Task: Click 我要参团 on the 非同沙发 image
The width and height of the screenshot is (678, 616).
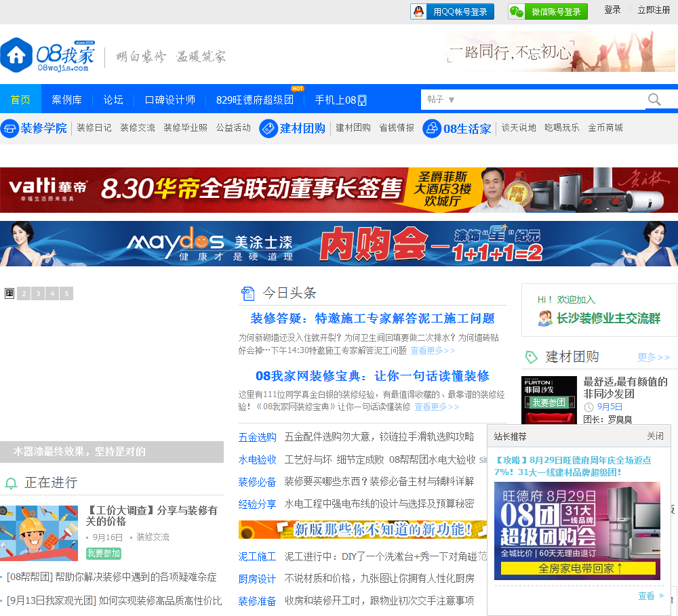Action: pos(549,403)
